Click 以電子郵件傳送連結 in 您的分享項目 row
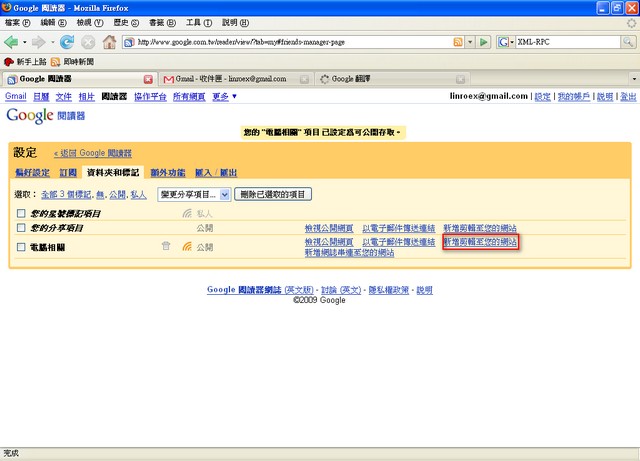Viewport: 640px width, 461px height. point(398,228)
